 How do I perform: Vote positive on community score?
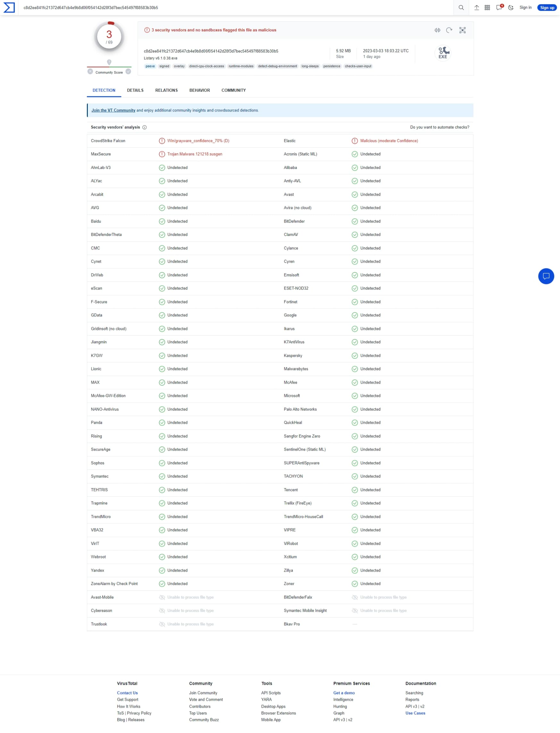point(128,72)
